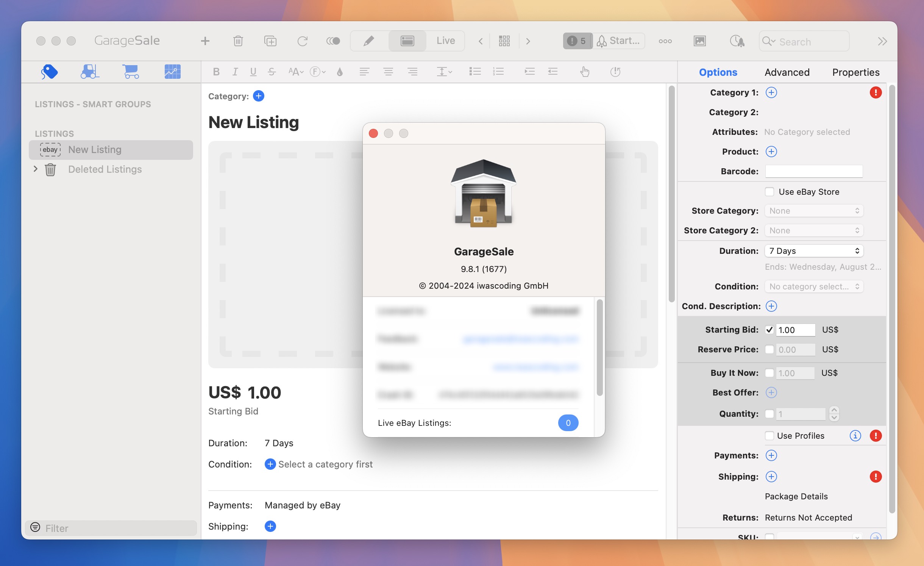Go to next listing with right chevron

[x=528, y=41]
